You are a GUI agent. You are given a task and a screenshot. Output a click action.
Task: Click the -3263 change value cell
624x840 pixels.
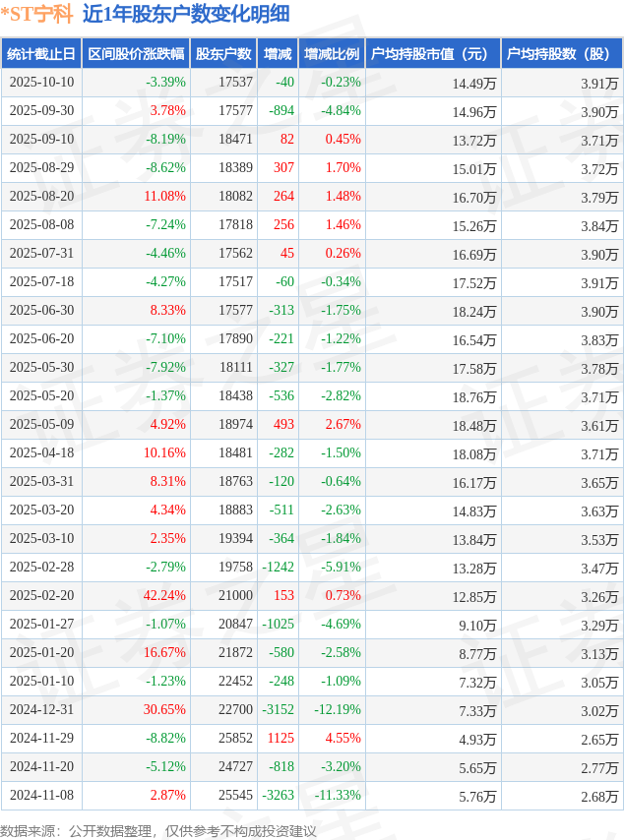279,796
